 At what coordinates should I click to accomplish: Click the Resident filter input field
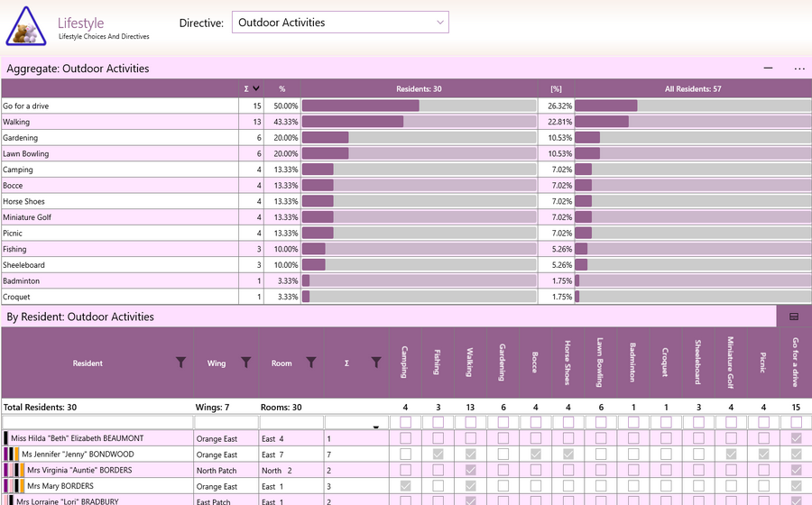[x=97, y=422]
